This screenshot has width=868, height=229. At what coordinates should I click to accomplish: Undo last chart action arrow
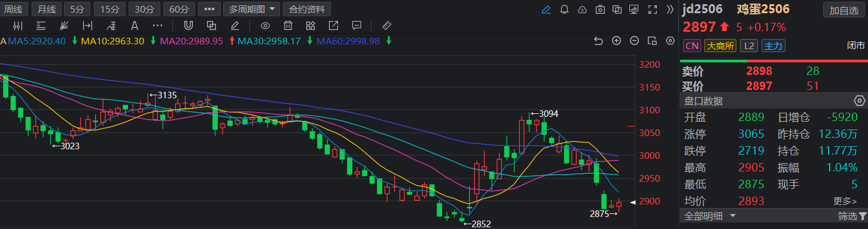[598, 41]
